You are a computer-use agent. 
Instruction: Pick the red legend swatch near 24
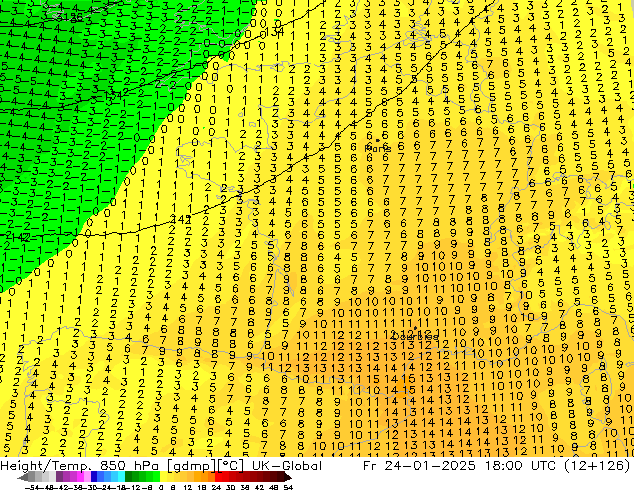[x=218, y=477]
